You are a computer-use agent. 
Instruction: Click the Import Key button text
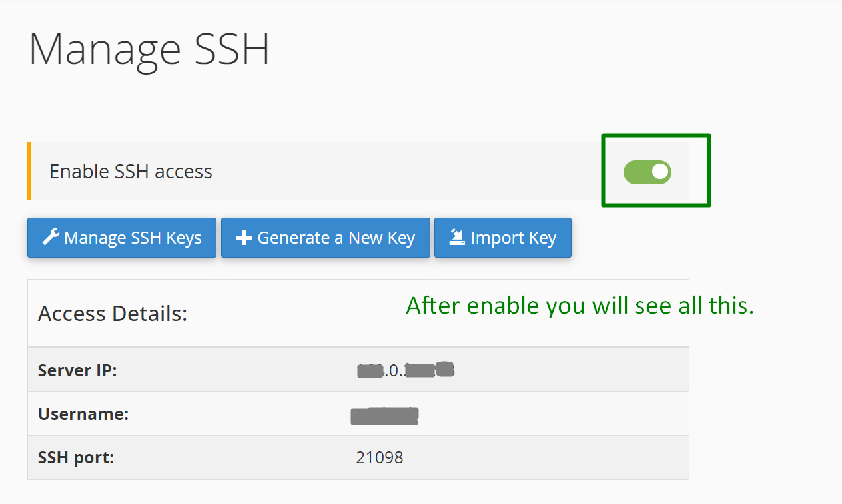513,238
